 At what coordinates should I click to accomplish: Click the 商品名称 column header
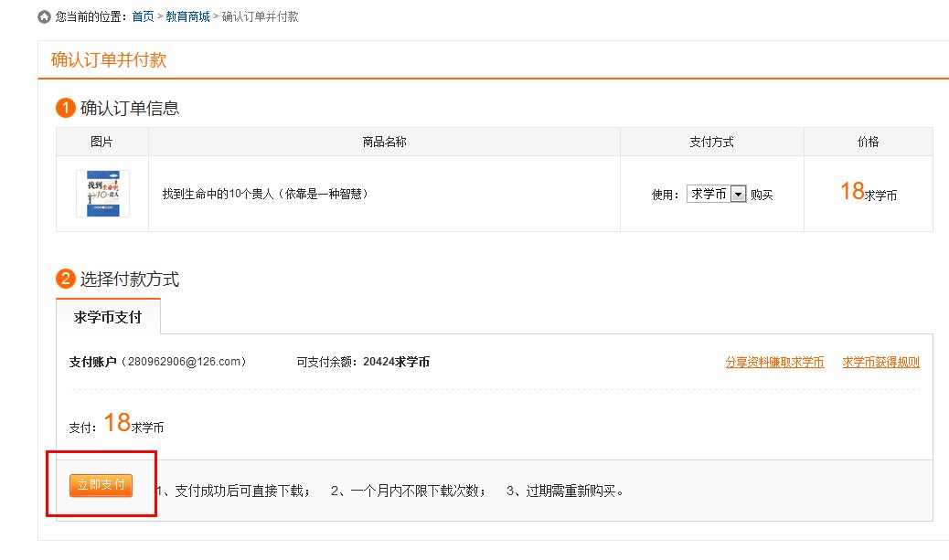(383, 141)
